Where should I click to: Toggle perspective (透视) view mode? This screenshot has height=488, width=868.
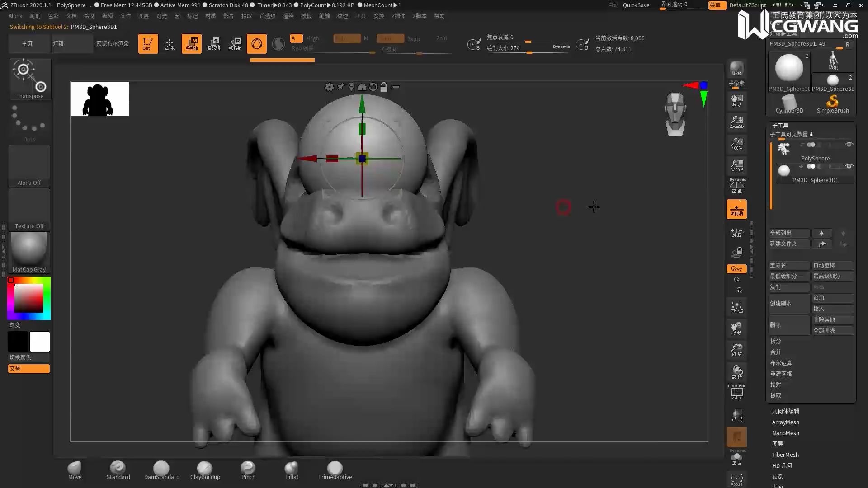click(x=736, y=186)
